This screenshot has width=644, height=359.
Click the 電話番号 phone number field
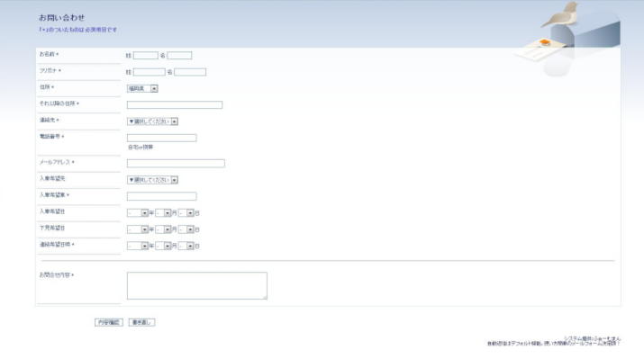(x=162, y=138)
